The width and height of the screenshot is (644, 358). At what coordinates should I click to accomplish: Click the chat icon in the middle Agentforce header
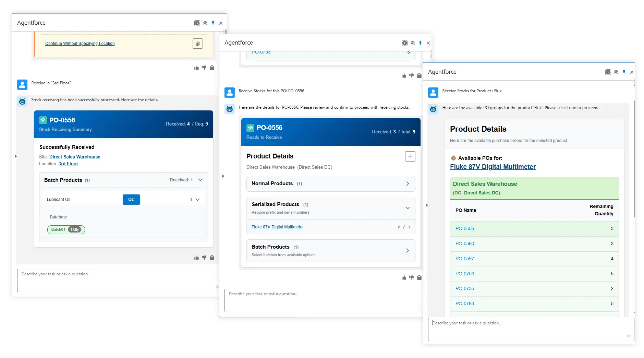[x=413, y=43]
